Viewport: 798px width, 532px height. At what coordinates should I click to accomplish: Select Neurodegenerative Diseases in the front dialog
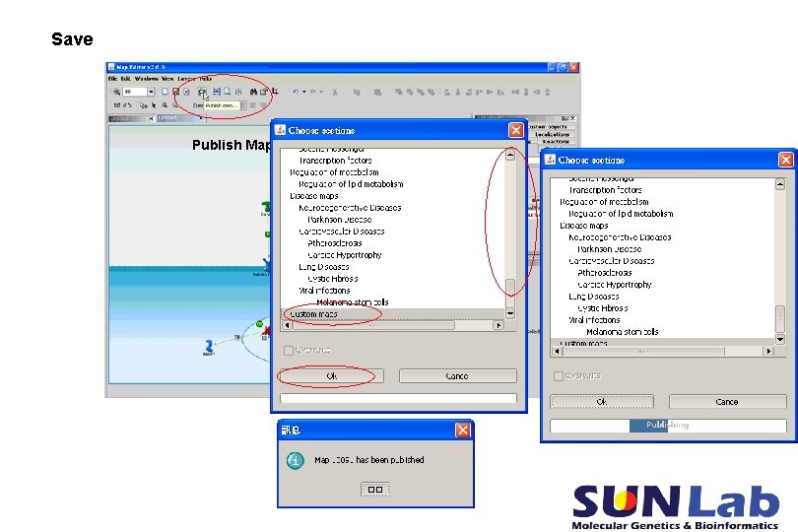click(350, 208)
